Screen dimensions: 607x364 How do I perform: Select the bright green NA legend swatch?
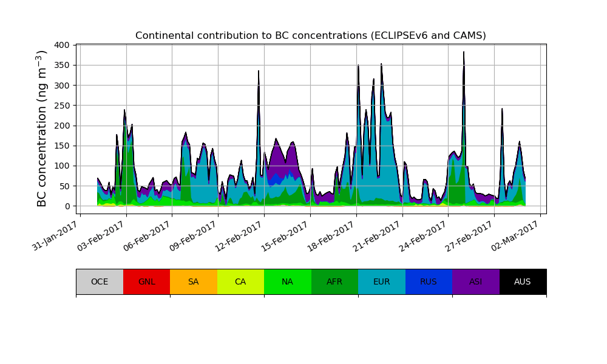(287, 281)
